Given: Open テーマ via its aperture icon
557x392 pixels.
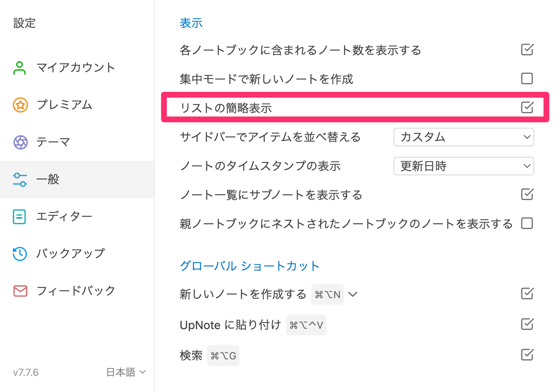Looking at the screenshot, I should [19, 141].
